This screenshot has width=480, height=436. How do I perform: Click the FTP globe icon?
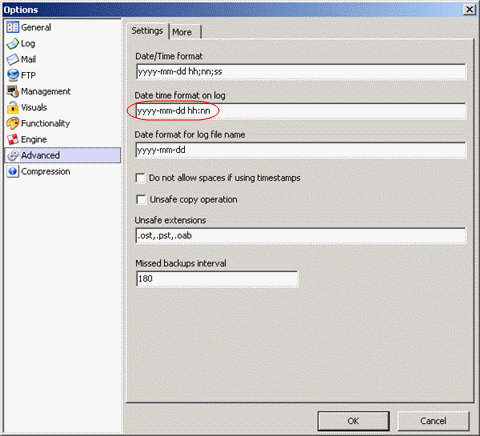coord(13,75)
